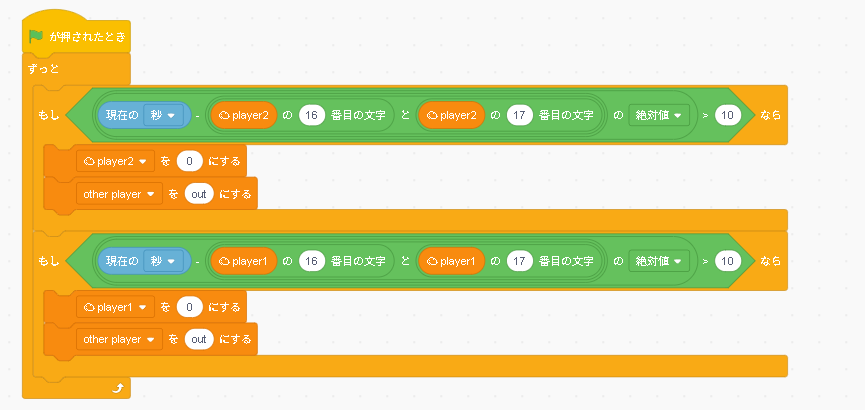865x410 pixels.
Task: Click the loop arrow icon at forever block bottom
Action: pyautogui.click(x=118, y=389)
